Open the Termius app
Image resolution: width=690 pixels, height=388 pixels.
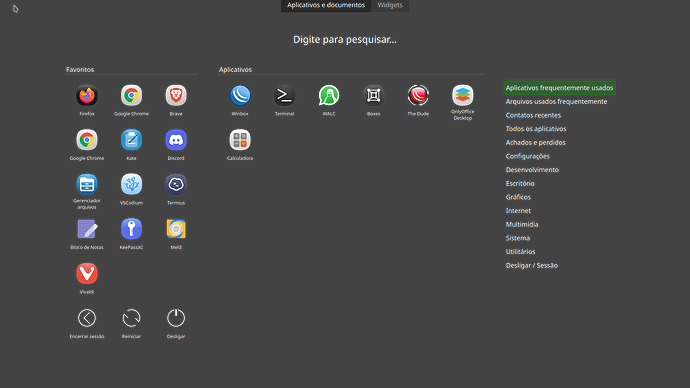tap(176, 185)
